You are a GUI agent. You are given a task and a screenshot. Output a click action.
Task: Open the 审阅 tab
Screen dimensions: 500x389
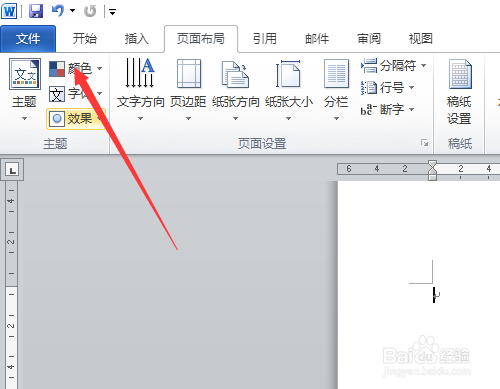tap(369, 39)
